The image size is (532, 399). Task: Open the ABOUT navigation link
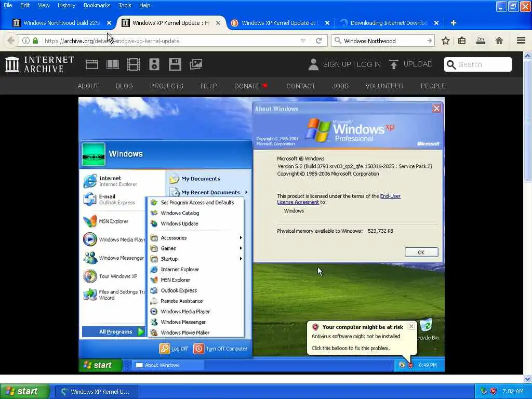coord(88,86)
